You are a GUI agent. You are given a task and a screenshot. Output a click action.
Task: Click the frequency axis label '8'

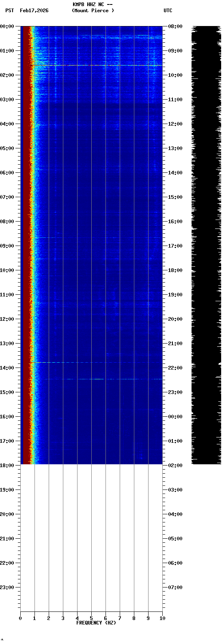point(134,618)
